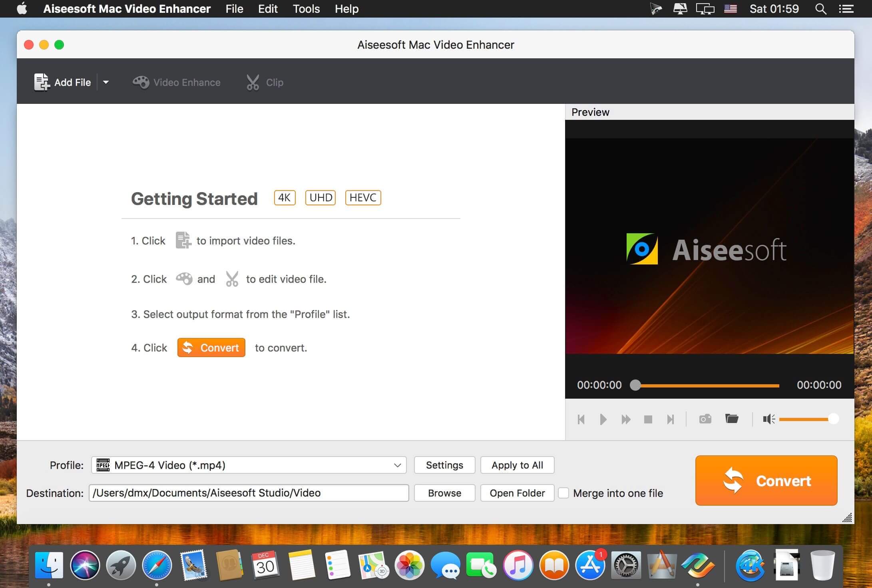Open iBooks from the Dock
Image resolution: width=872 pixels, height=588 pixels.
tap(554, 565)
